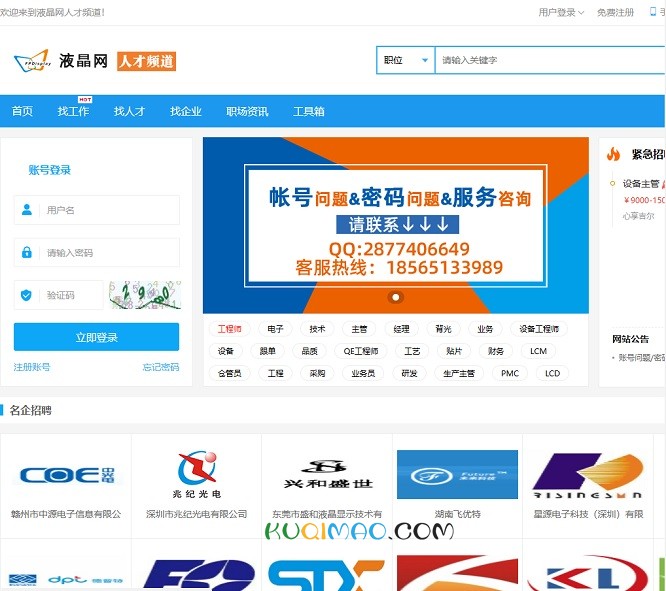Image resolution: width=666 pixels, height=591 pixels.
Task: Refresh the captcha image
Action: [145, 295]
